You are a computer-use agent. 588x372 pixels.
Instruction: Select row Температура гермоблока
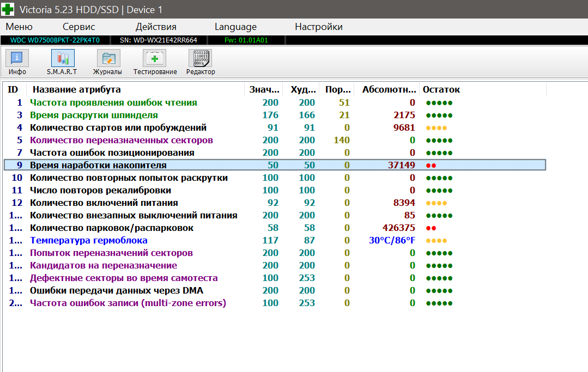[x=275, y=241]
